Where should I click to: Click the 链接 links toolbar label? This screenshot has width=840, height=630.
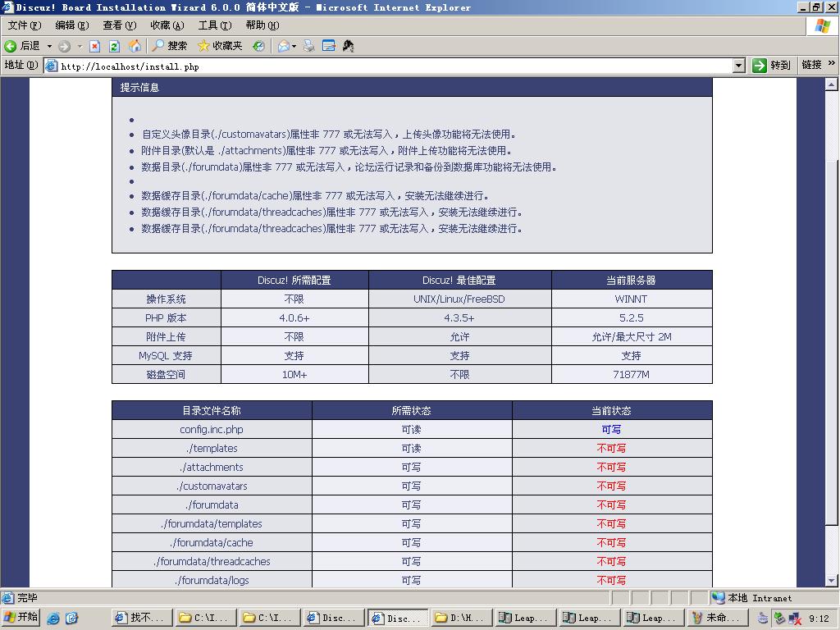[811, 65]
